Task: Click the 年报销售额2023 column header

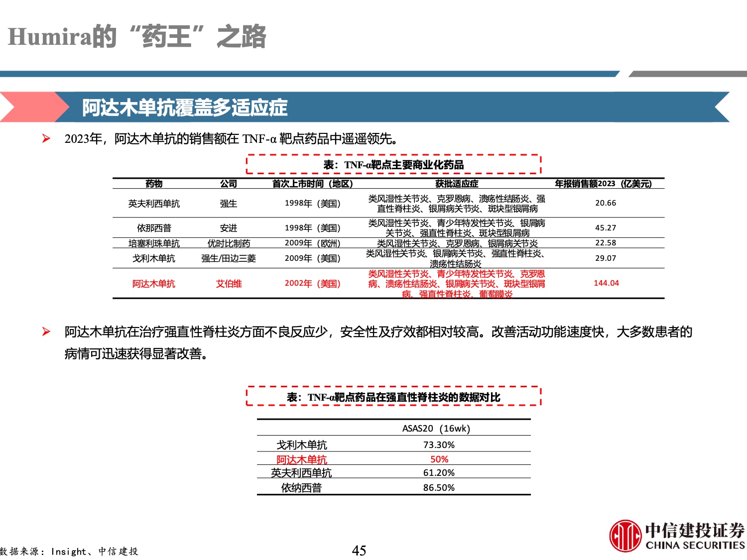Action: (603, 184)
